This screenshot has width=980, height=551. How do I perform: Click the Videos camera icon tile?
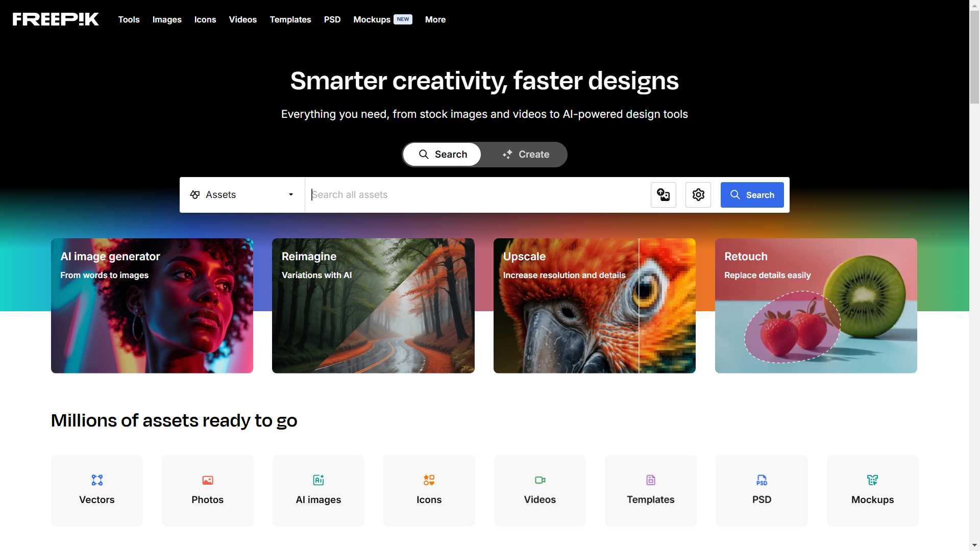(540, 491)
